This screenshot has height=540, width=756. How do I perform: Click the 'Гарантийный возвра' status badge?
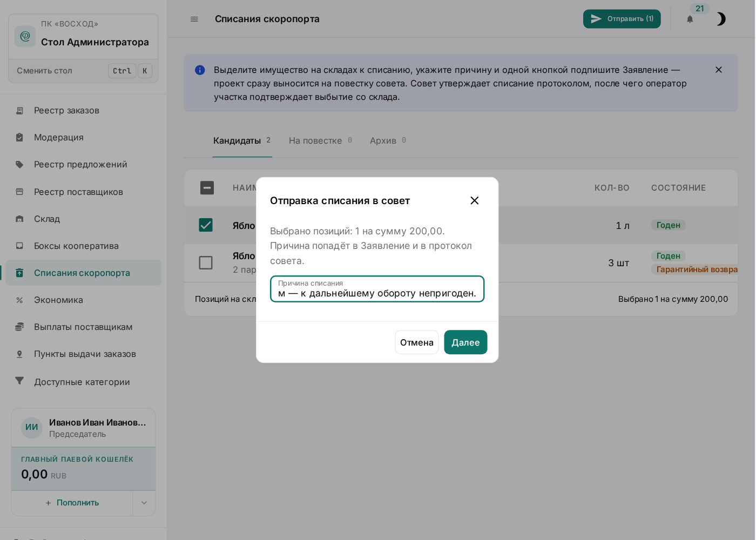pyautogui.click(x=695, y=269)
